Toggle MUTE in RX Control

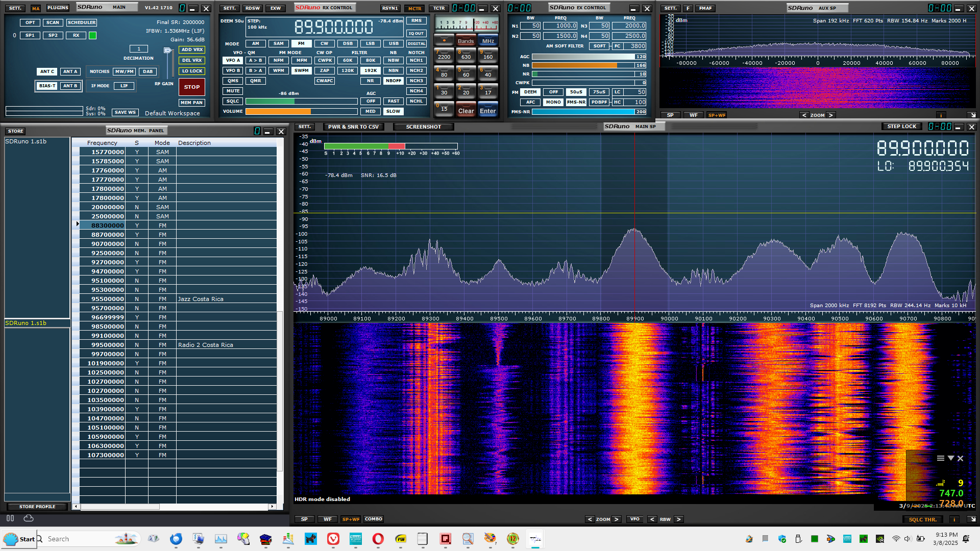tap(233, 91)
